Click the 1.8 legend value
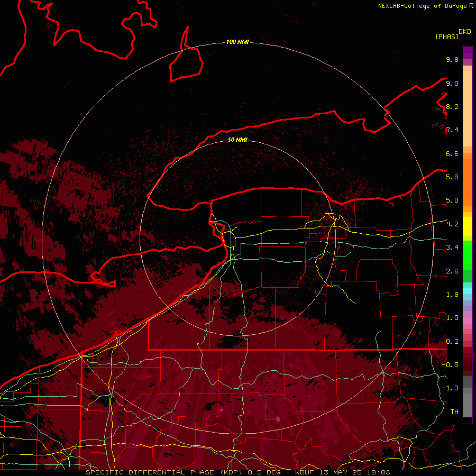 pos(452,294)
